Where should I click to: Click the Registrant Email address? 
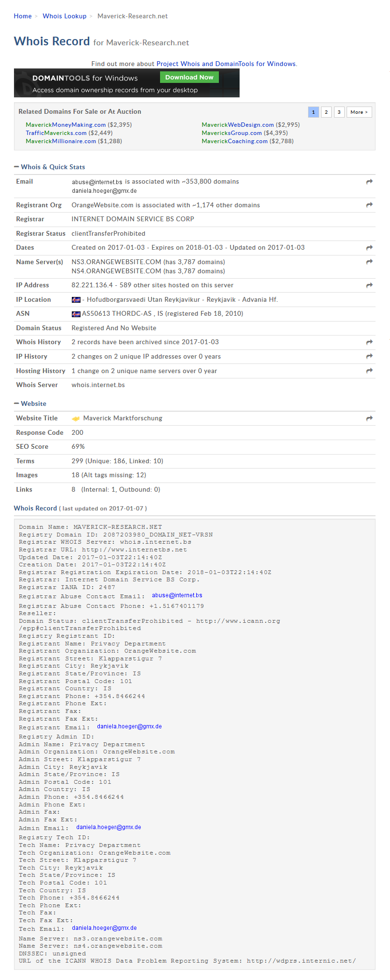point(129,726)
